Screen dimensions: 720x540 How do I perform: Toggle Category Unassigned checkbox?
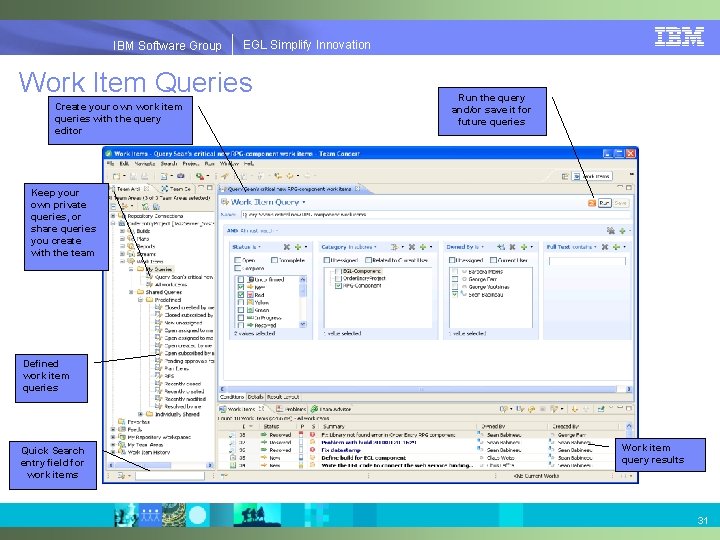point(327,260)
